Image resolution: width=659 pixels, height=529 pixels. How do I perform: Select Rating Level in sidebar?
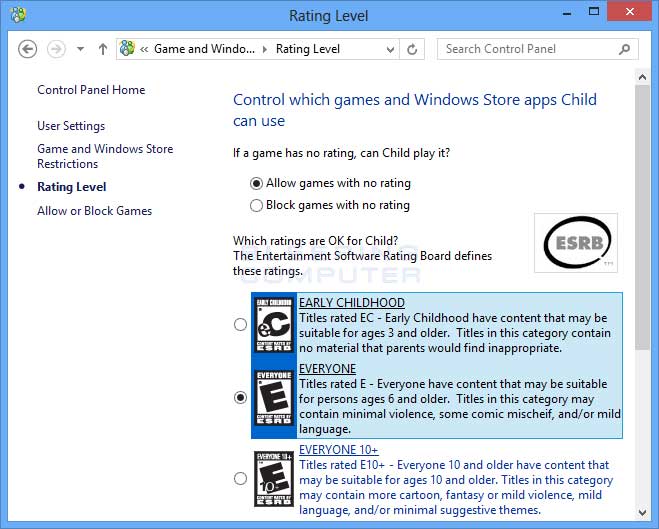pos(72,187)
